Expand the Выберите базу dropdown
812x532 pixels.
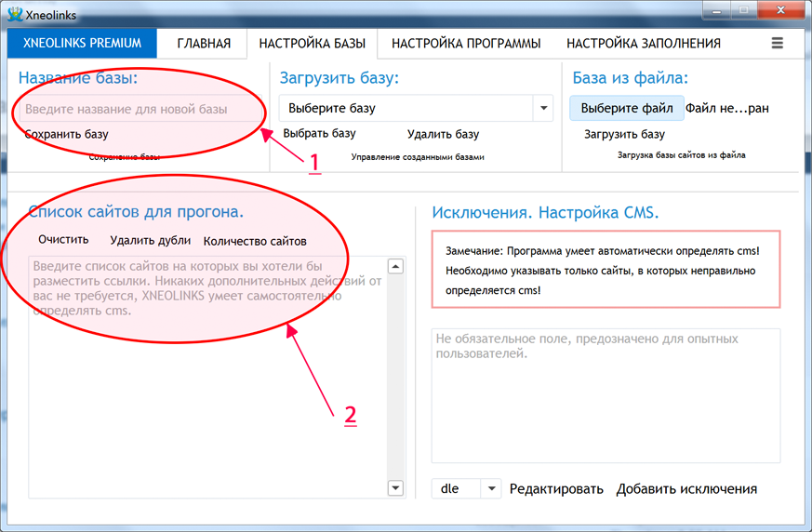point(543,108)
